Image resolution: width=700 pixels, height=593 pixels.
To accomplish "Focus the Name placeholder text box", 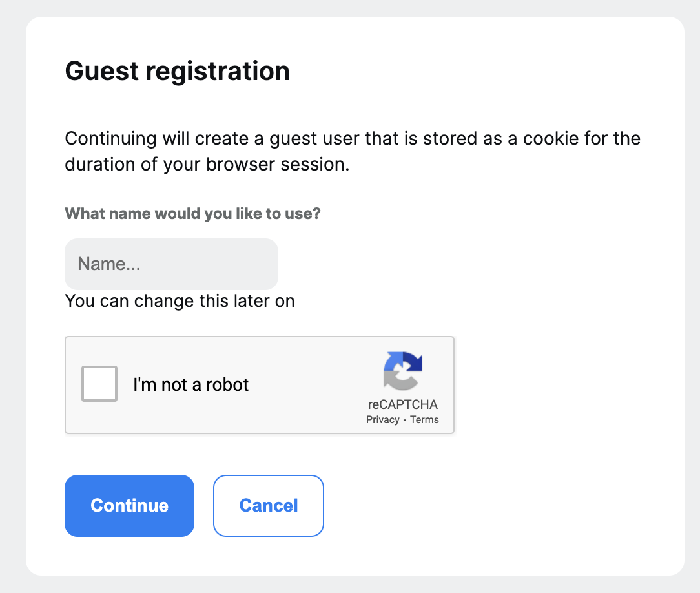I will (x=171, y=264).
